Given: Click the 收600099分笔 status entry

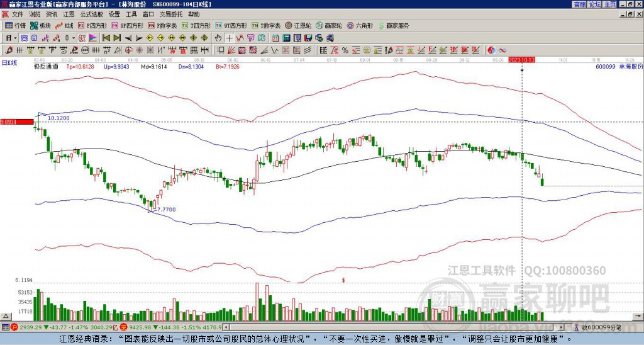Looking at the screenshot, I should (601, 327).
